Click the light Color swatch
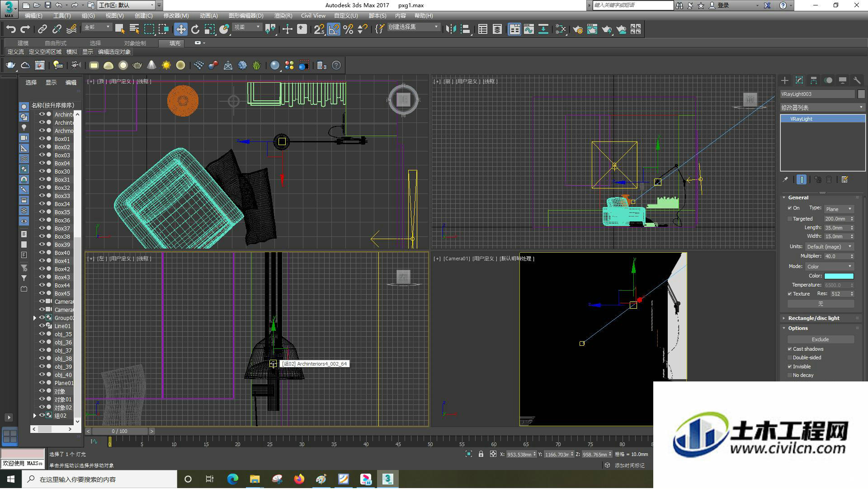This screenshot has height=489, width=868. pos(839,276)
